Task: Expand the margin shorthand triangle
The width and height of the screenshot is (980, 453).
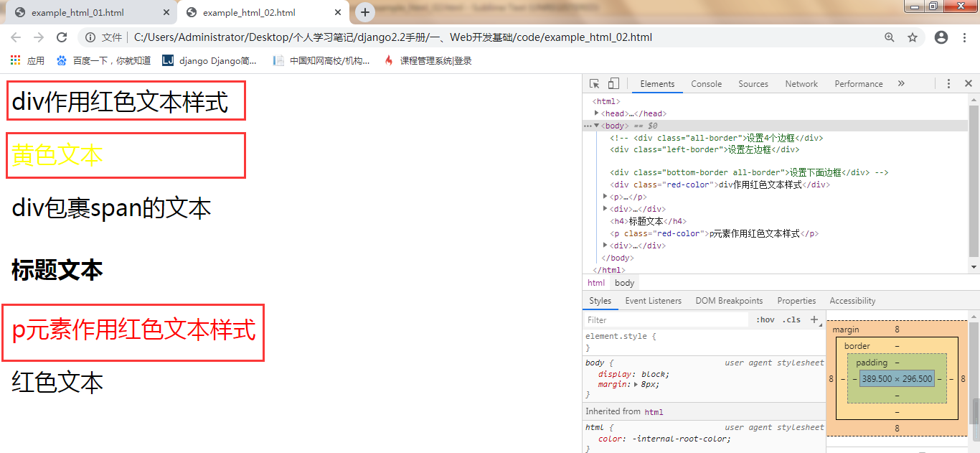Action: 637,384
